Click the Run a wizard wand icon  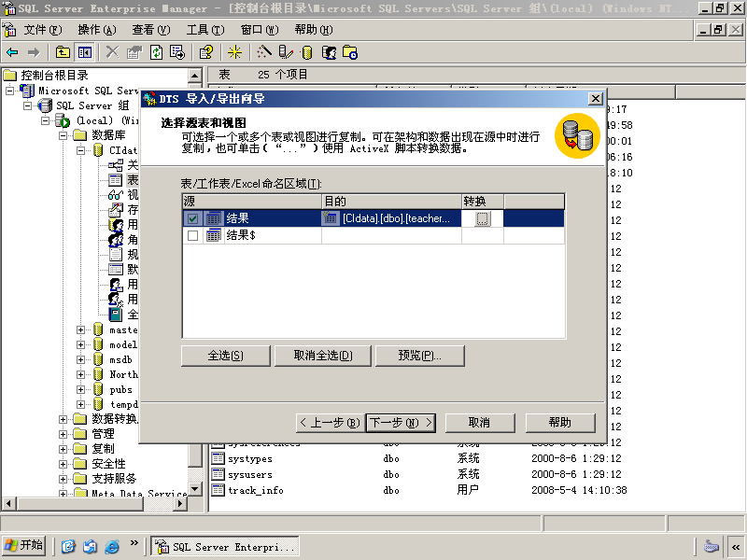coord(264,52)
